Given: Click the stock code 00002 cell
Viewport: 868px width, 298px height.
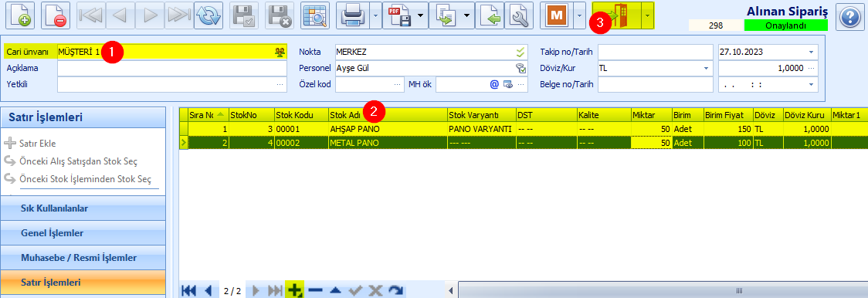Looking at the screenshot, I should tap(302, 142).
